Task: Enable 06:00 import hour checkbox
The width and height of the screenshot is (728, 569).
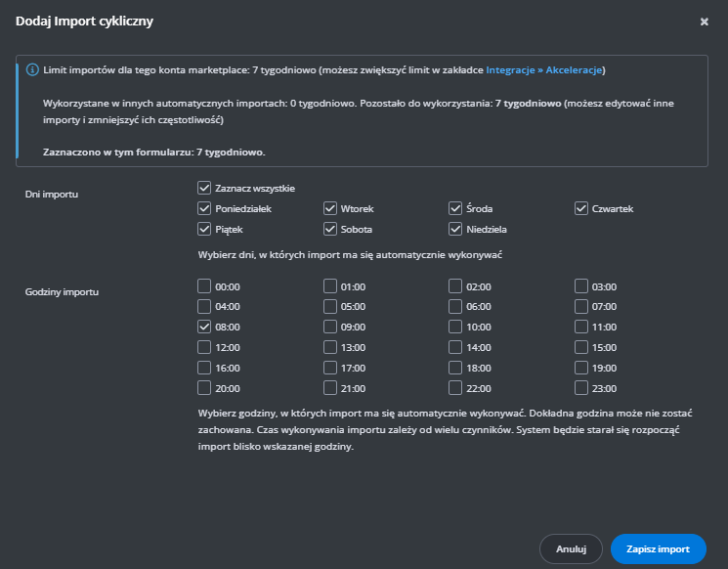Action: (x=455, y=306)
